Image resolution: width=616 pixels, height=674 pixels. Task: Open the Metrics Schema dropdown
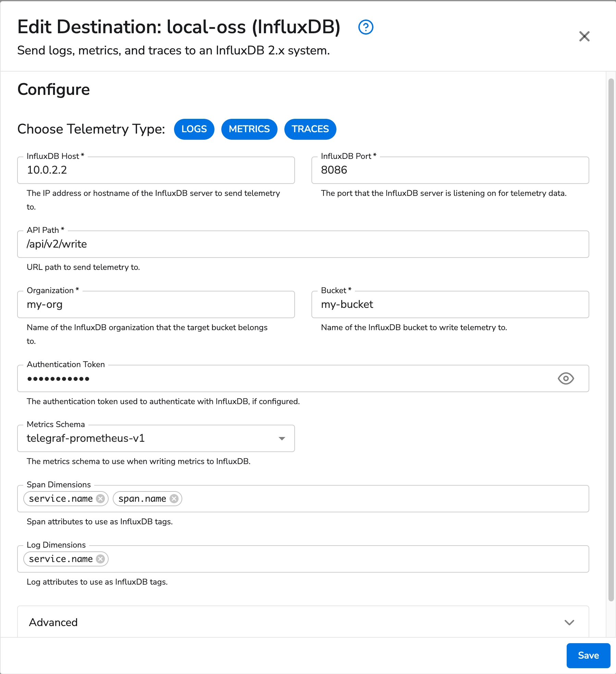[x=282, y=438]
